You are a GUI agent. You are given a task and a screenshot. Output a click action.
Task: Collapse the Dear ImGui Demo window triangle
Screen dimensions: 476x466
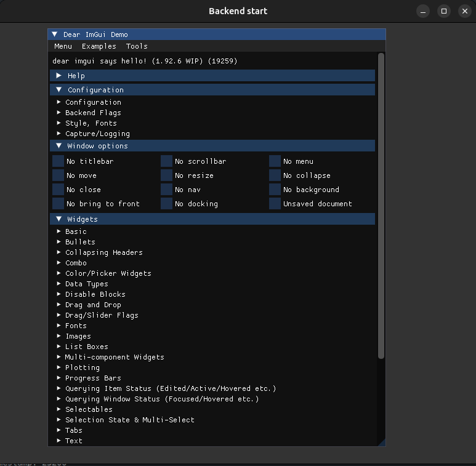click(55, 34)
